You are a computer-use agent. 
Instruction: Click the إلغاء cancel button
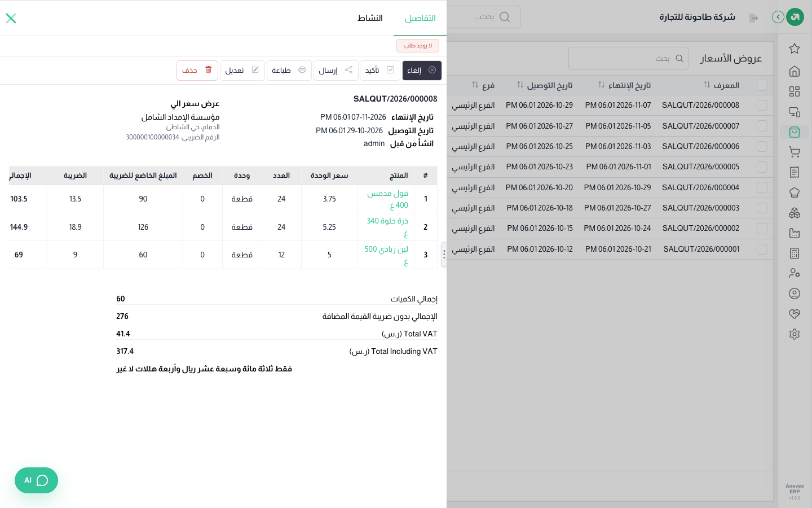point(422,71)
